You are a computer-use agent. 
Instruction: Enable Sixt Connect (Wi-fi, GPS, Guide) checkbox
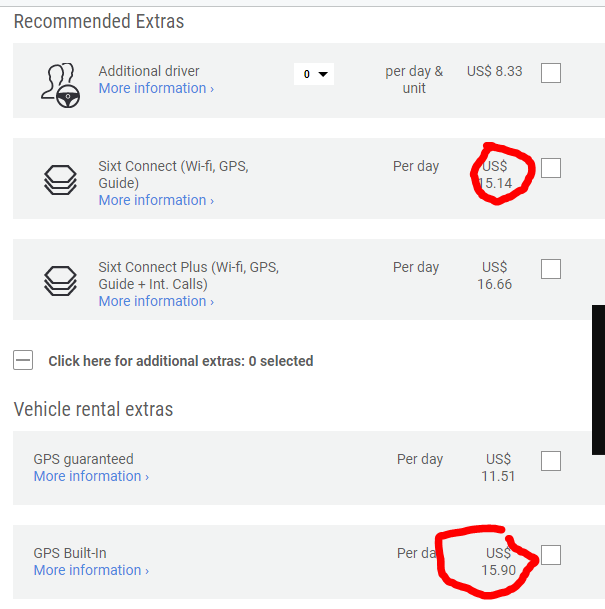[x=550, y=168]
